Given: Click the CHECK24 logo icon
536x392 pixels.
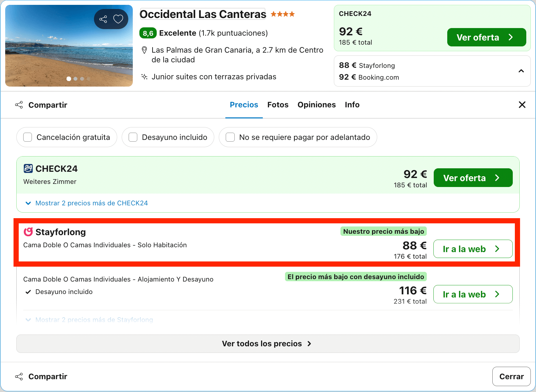Looking at the screenshot, I should click(x=28, y=169).
